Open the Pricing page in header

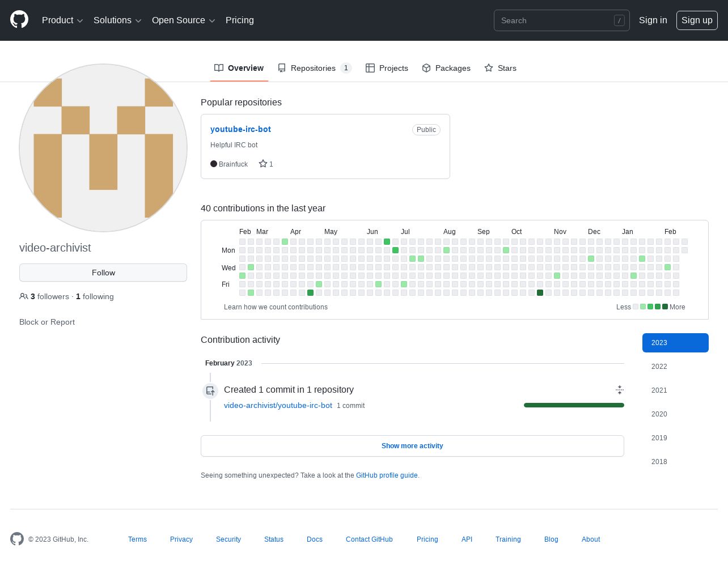tap(240, 20)
